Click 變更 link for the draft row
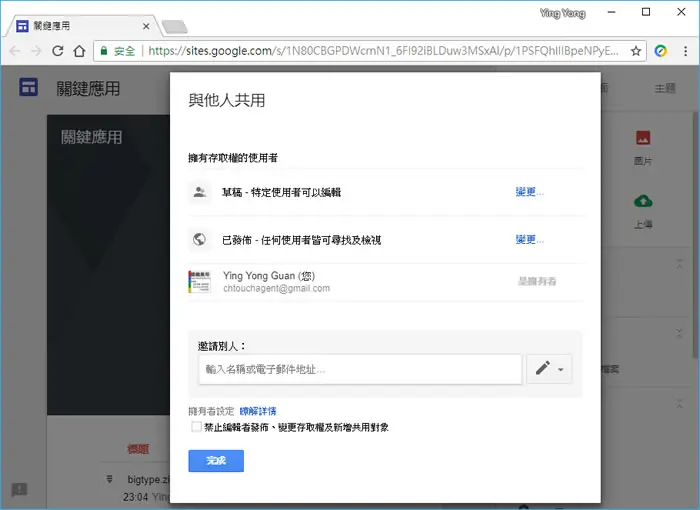 529,192
